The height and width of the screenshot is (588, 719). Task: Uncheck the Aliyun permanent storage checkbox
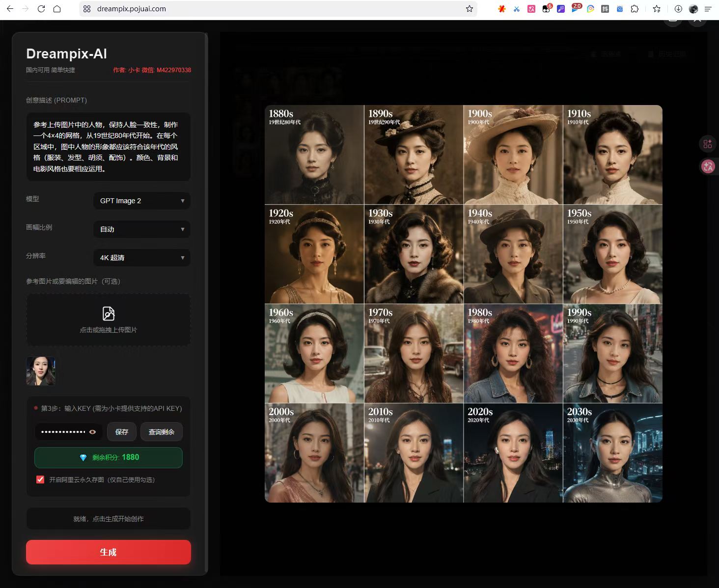40,480
